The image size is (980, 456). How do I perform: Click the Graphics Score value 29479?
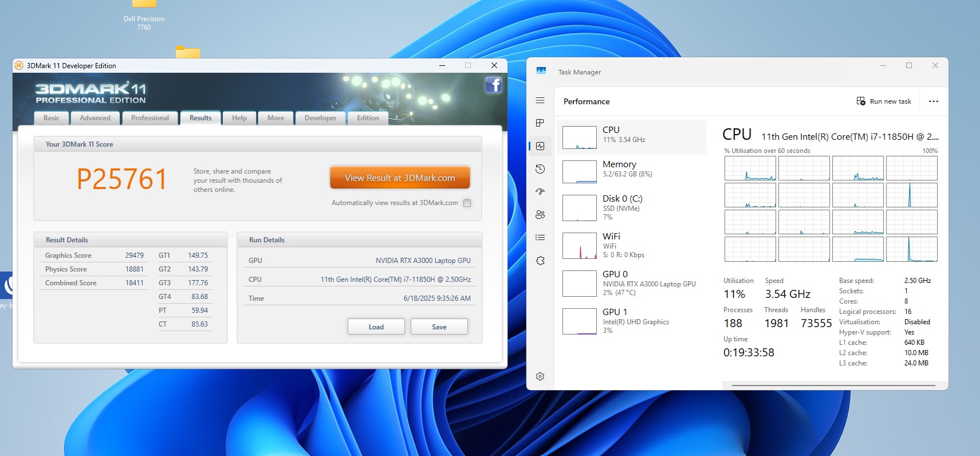(x=135, y=255)
